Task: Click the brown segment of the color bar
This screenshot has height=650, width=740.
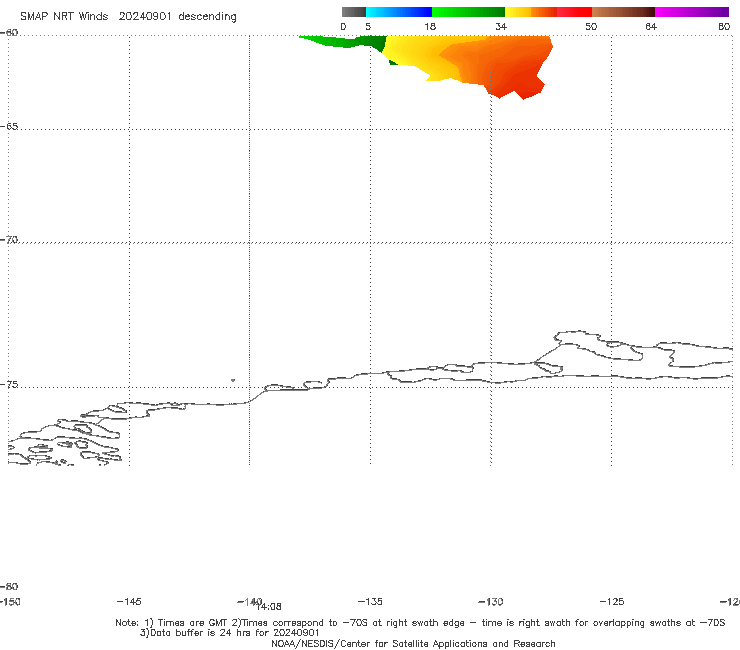Action: (x=623, y=12)
